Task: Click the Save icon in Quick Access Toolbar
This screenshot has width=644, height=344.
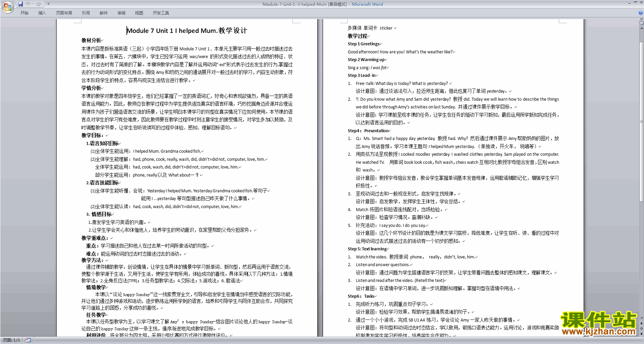Action: (20, 4)
